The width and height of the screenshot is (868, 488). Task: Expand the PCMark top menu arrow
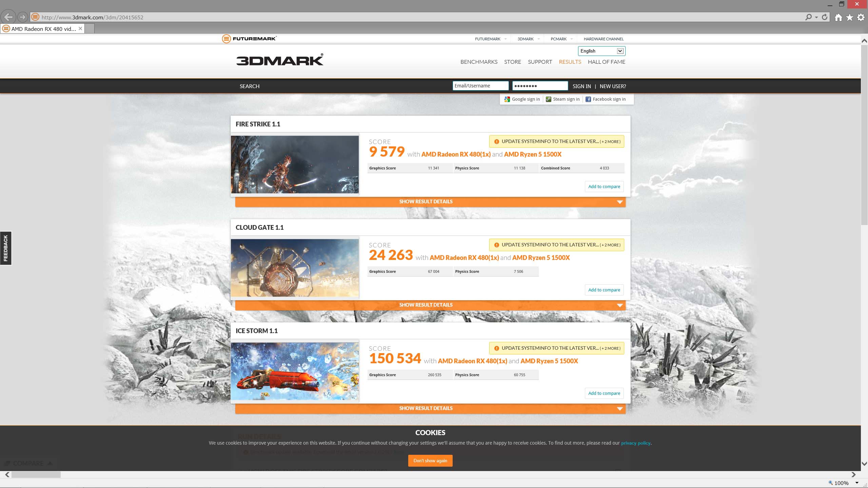(x=572, y=39)
